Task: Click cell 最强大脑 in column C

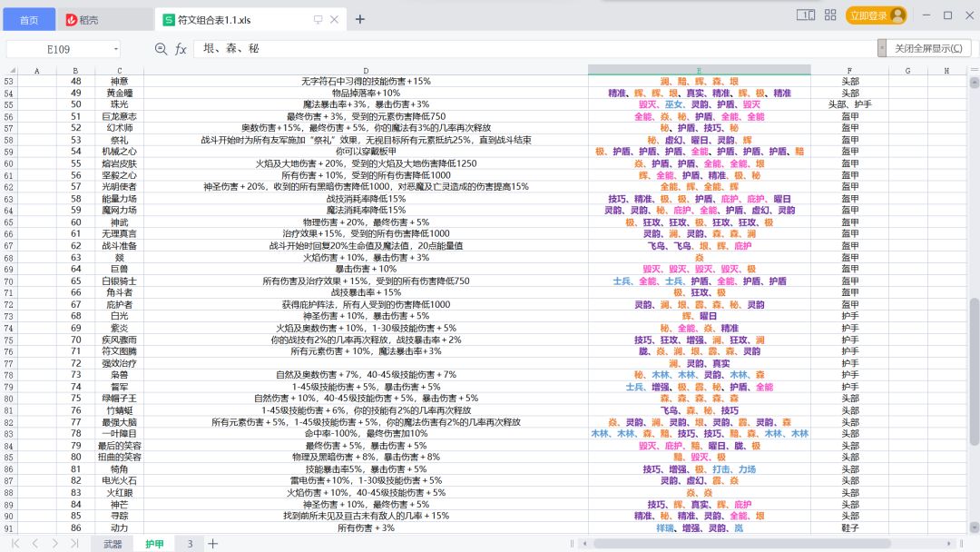Action: tap(120, 422)
